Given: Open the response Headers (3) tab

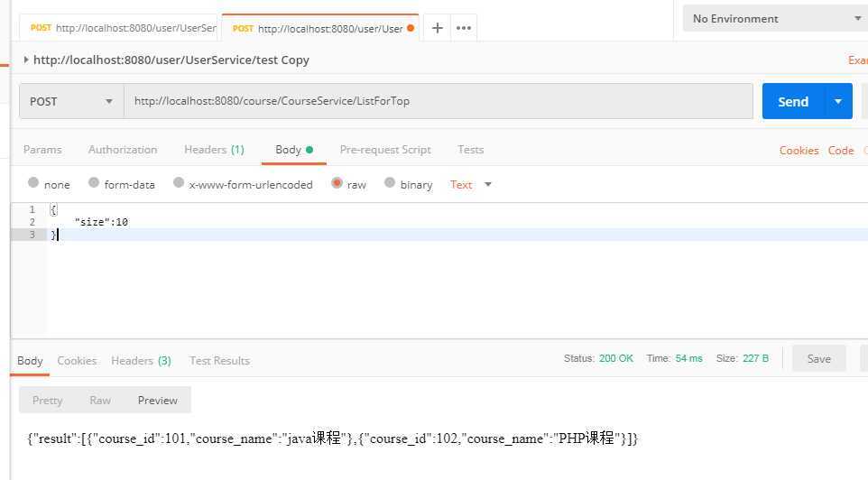Looking at the screenshot, I should point(141,360).
